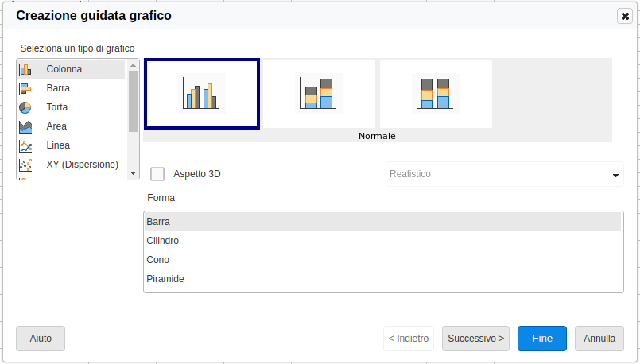Select the Colonna chart type icon
Viewport: 640px width, 364px height.
(25, 69)
